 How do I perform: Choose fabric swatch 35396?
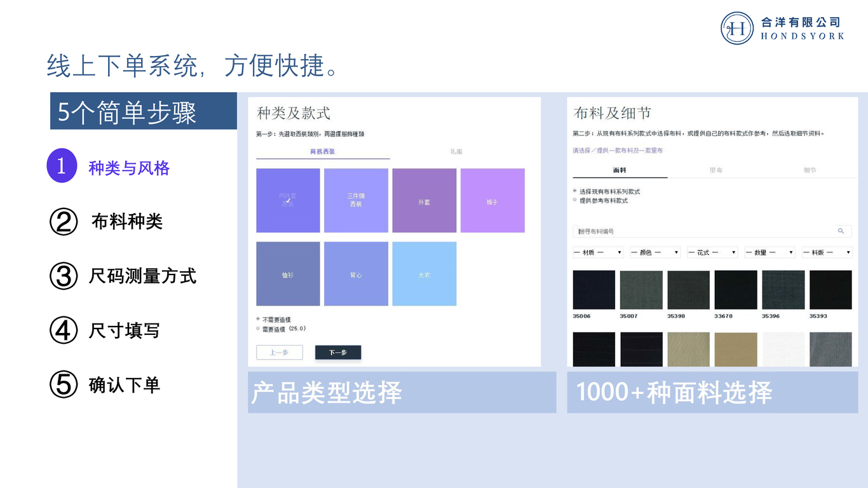point(783,290)
